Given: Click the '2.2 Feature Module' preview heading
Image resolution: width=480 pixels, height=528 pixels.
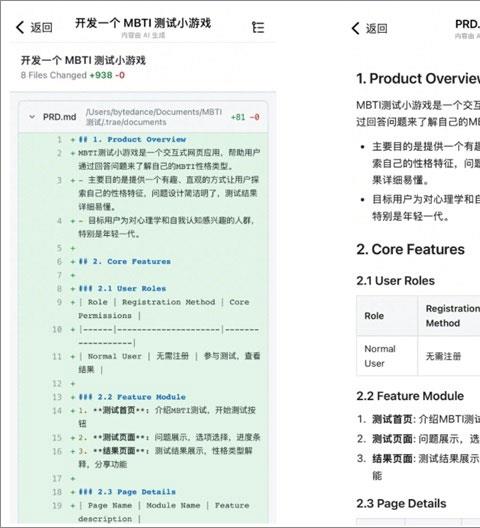Looking at the screenshot, I should (x=410, y=396).
